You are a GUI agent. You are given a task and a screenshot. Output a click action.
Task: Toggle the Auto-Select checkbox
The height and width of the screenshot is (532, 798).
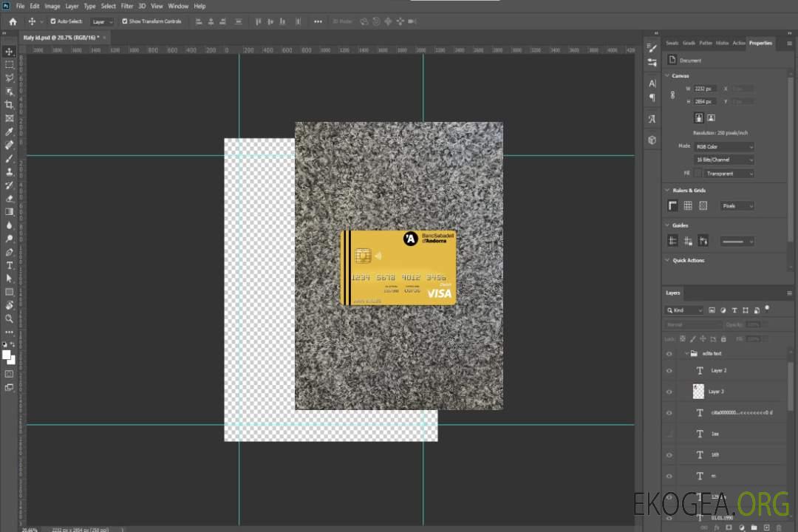[53, 21]
